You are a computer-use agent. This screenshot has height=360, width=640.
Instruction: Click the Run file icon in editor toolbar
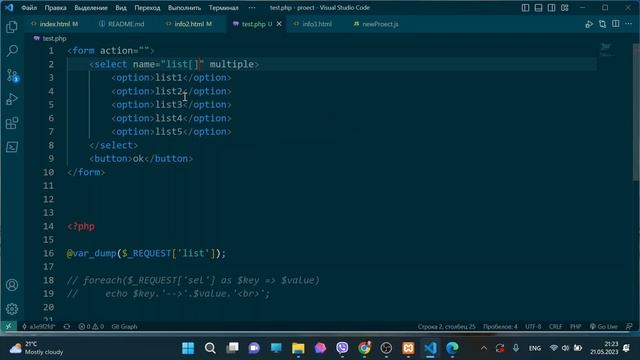coord(589,24)
